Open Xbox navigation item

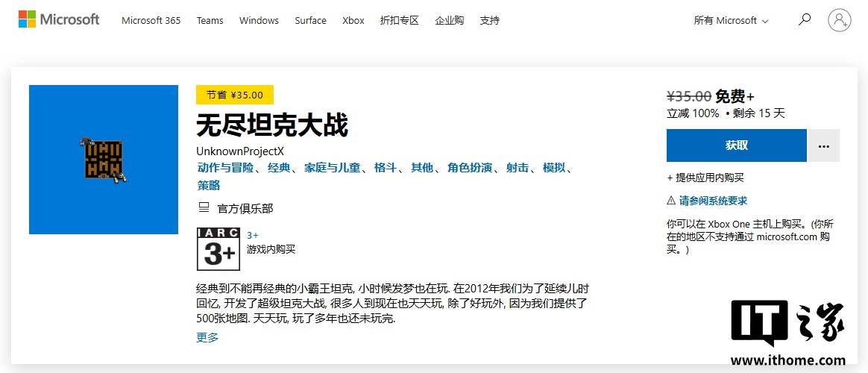point(353,20)
